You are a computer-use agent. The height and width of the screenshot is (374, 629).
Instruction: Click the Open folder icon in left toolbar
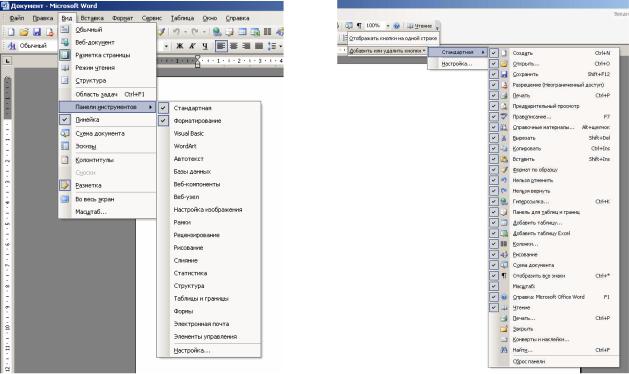point(24,32)
